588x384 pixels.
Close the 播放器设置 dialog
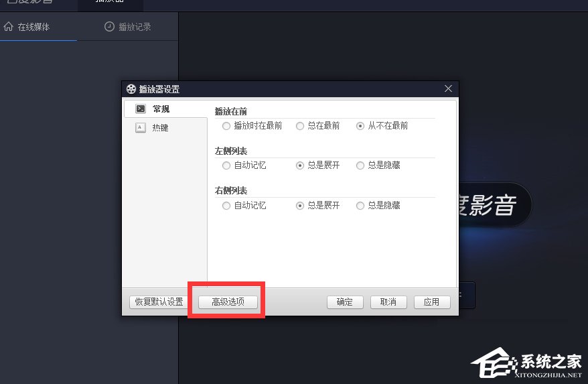point(449,89)
